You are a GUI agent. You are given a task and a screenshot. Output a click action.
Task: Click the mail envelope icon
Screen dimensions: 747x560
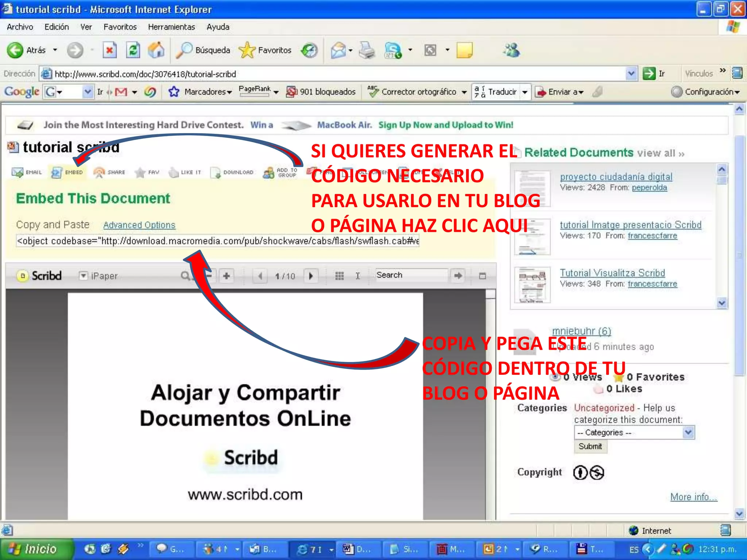[338, 50]
